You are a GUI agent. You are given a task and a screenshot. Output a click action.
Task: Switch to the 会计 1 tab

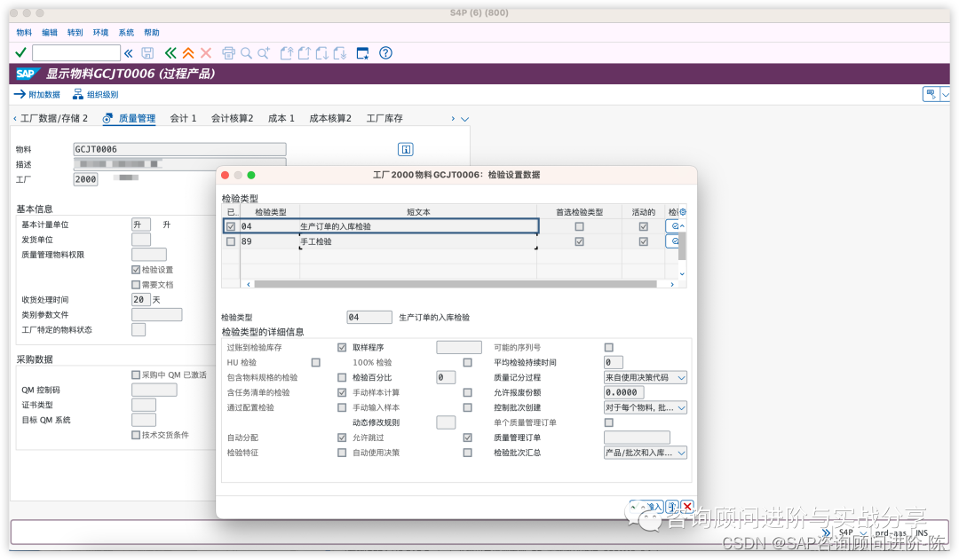tap(183, 119)
